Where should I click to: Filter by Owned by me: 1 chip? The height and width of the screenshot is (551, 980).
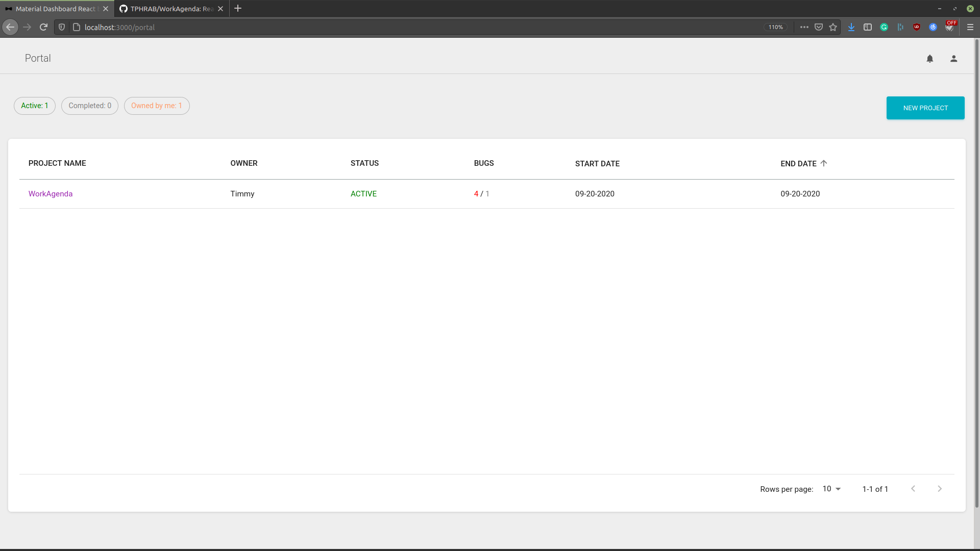[157, 106]
